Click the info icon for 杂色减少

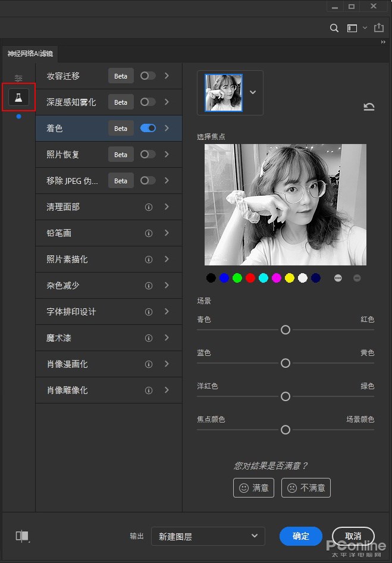(x=149, y=286)
